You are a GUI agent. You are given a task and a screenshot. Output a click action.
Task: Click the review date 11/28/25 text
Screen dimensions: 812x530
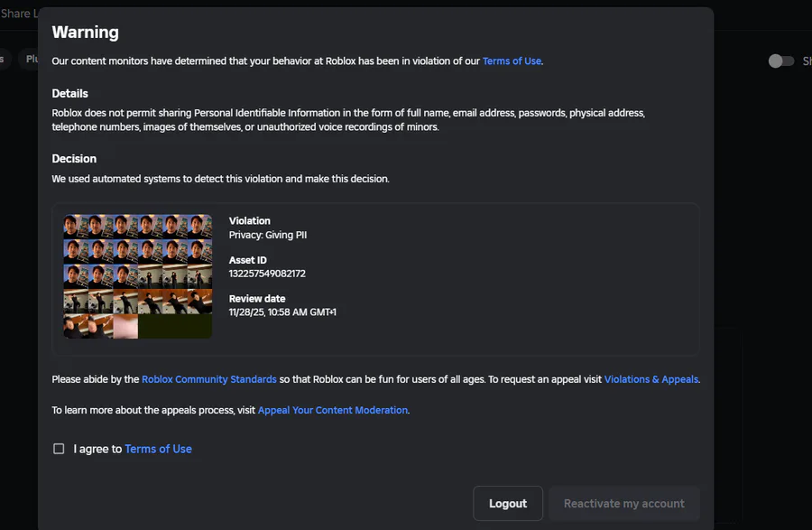(x=282, y=312)
